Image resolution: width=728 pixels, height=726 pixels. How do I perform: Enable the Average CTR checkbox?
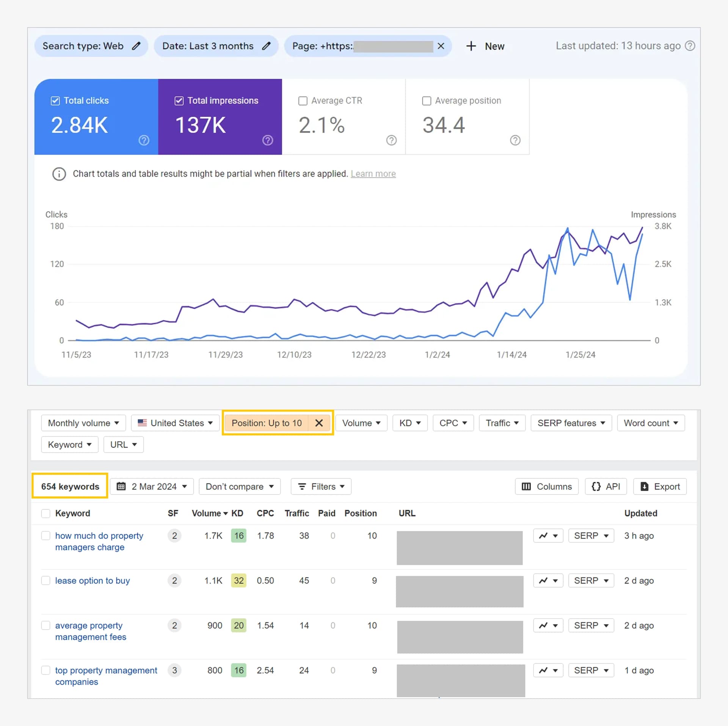click(303, 101)
